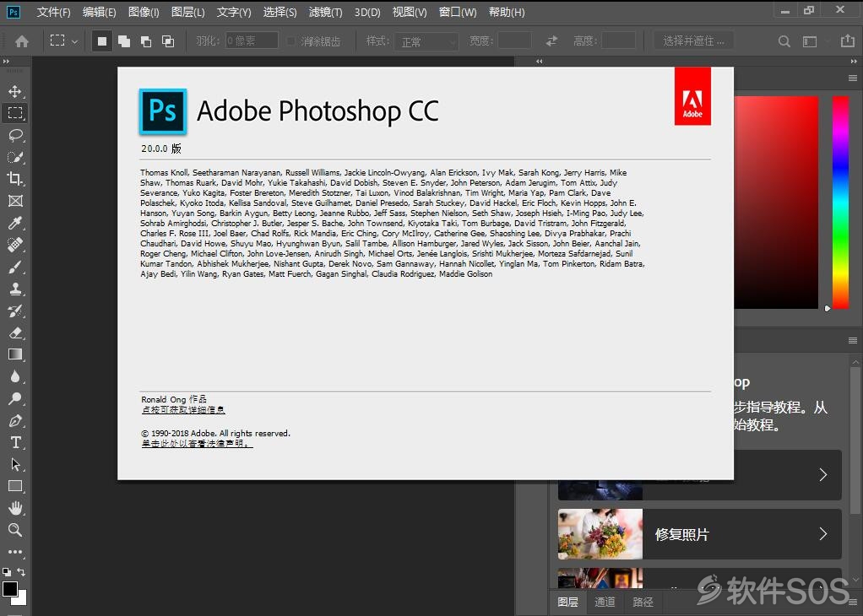The width and height of the screenshot is (863, 616).
Task: Select the Zoom tool
Action: 15,530
